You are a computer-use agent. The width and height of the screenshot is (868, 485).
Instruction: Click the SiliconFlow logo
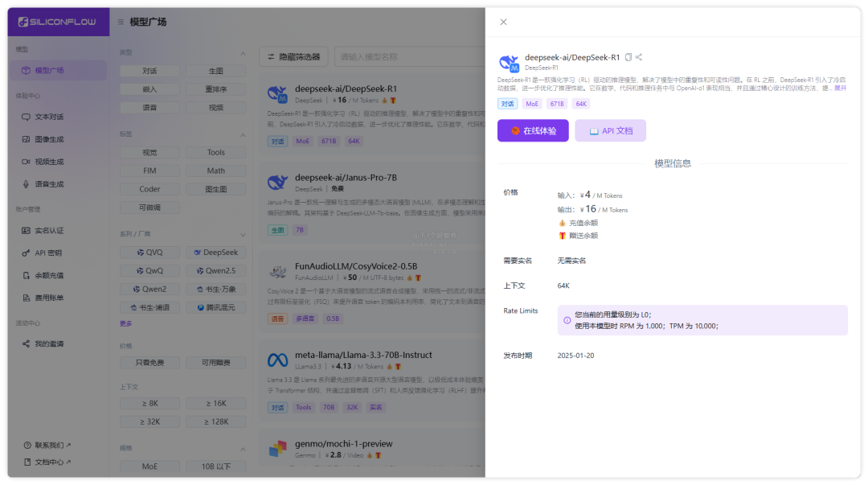[58, 22]
